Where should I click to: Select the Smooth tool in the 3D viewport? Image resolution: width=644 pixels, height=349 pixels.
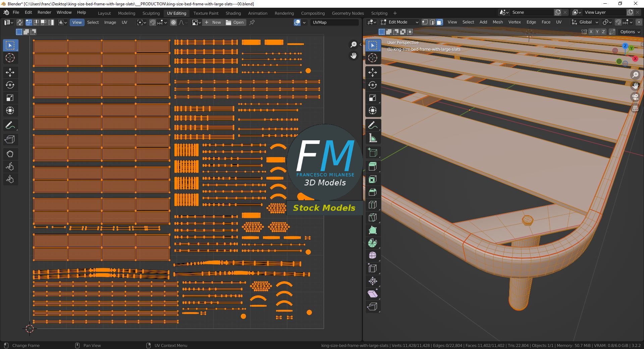pyautogui.click(x=373, y=256)
